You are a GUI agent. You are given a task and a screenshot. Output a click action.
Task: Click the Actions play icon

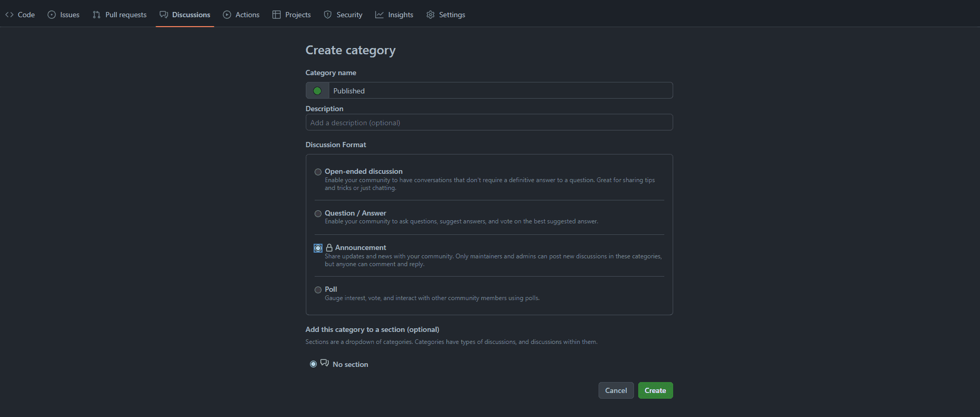[x=227, y=15]
